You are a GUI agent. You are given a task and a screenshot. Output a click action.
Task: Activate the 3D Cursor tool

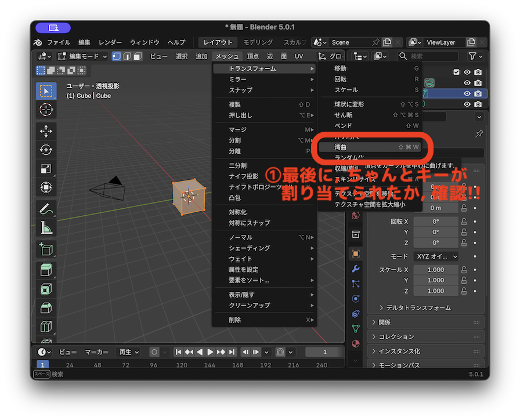(x=46, y=110)
